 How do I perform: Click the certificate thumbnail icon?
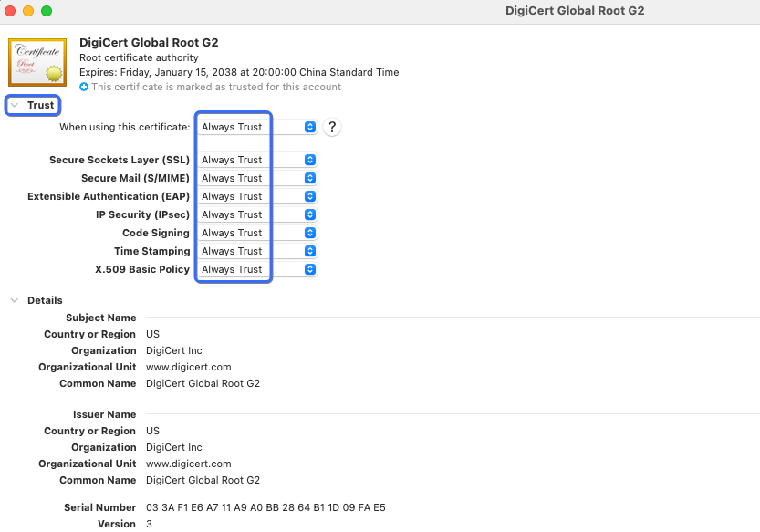pyautogui.click(x=37, y=63)
